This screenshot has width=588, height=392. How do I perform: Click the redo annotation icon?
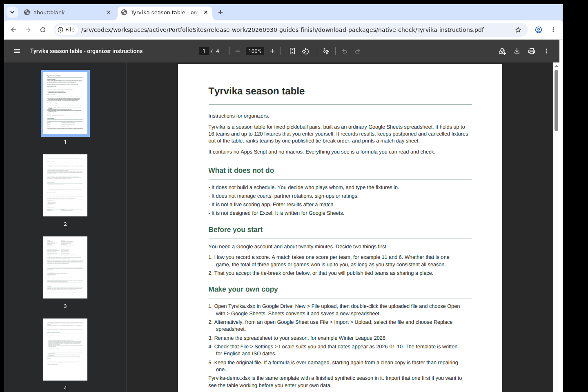(x=358, y=51)
